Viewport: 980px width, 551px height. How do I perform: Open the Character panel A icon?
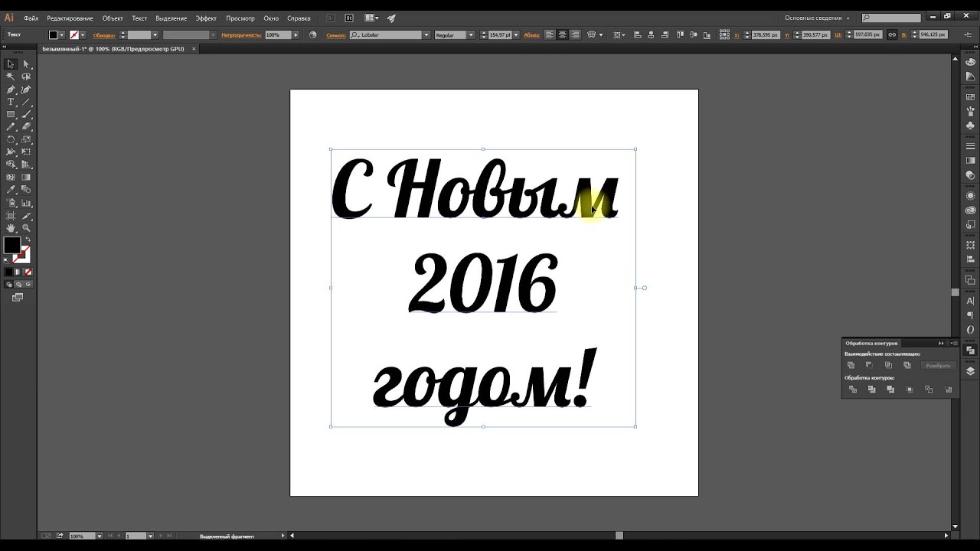(x=971, y=301)
